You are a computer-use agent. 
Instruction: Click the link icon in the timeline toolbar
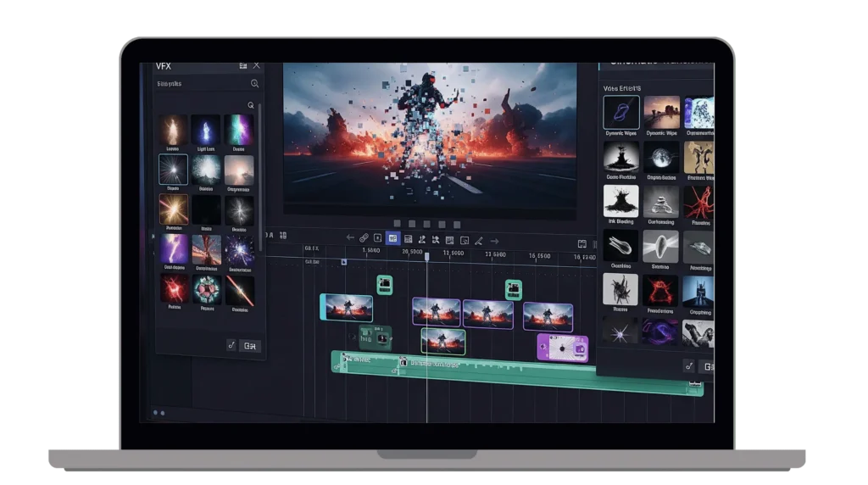[364, 238]
